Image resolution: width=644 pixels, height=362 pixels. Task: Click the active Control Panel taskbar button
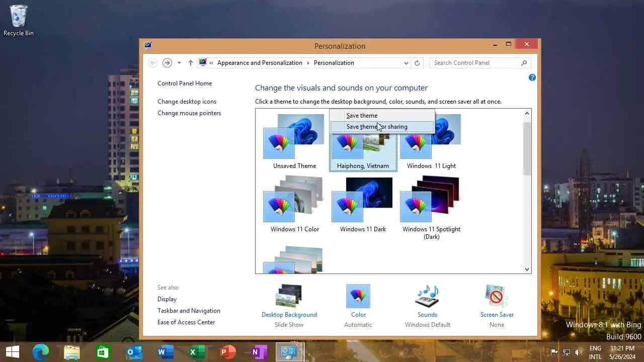[290, 352]
